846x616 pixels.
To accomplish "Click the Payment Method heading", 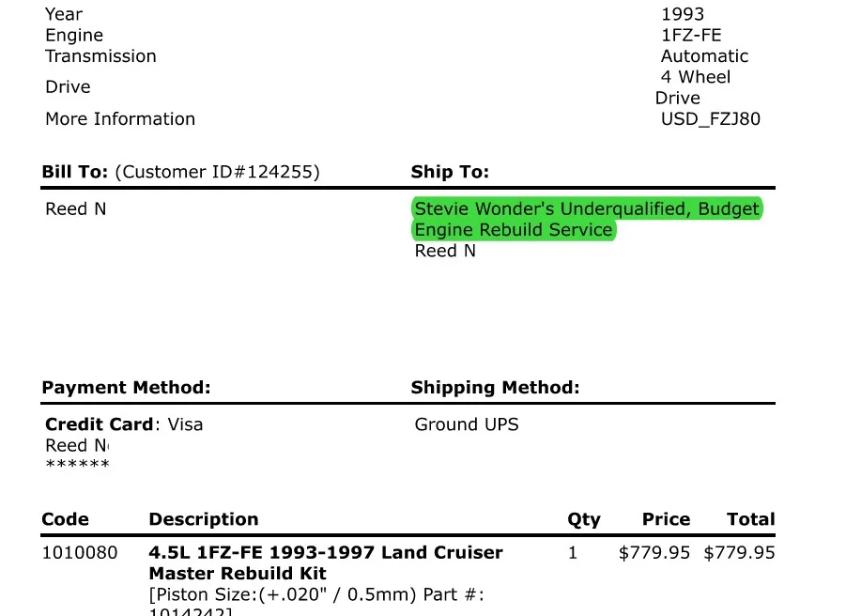I will point(126,388).
